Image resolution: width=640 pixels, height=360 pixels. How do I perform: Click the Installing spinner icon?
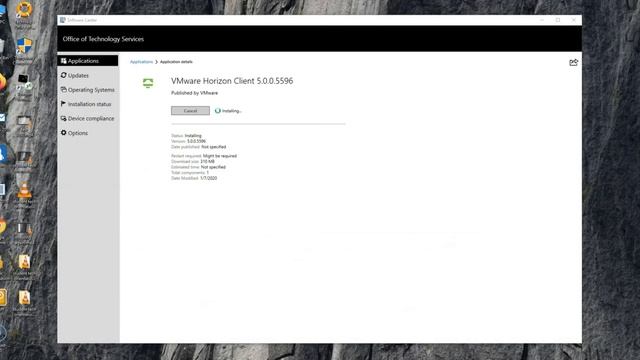pyautogui.click(x=218, y=111)
